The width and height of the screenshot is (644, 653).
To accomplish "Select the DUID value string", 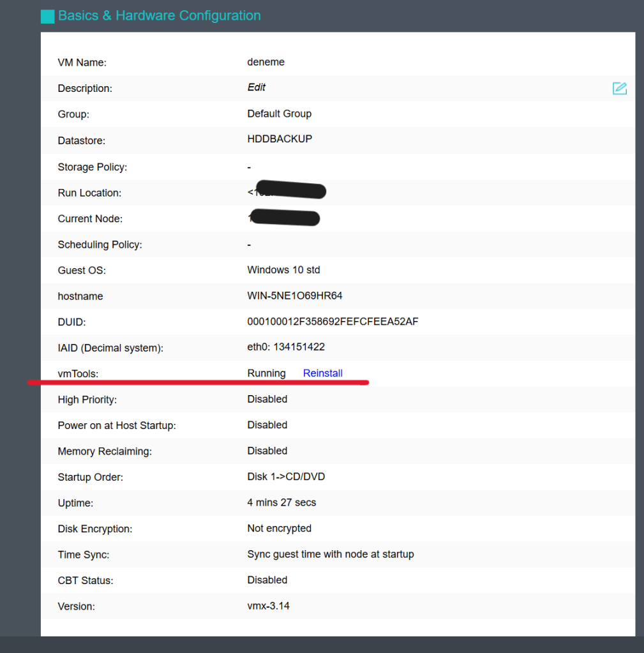I will coord(333,322).
